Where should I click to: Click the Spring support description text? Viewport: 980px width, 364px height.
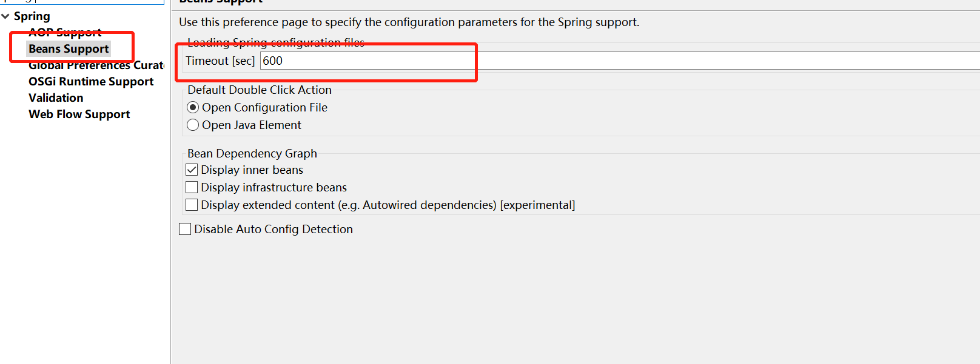point(409,22)
